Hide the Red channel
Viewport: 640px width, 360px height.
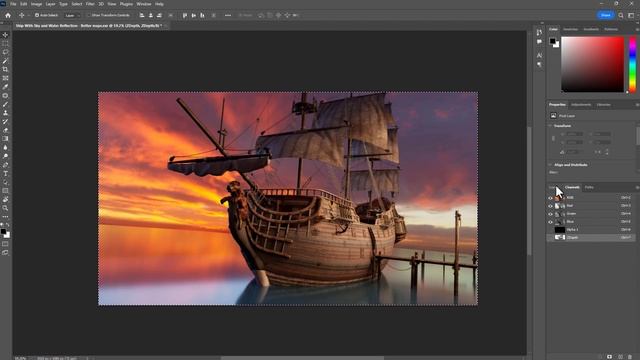pyautogui.click(x=550, y=206)
